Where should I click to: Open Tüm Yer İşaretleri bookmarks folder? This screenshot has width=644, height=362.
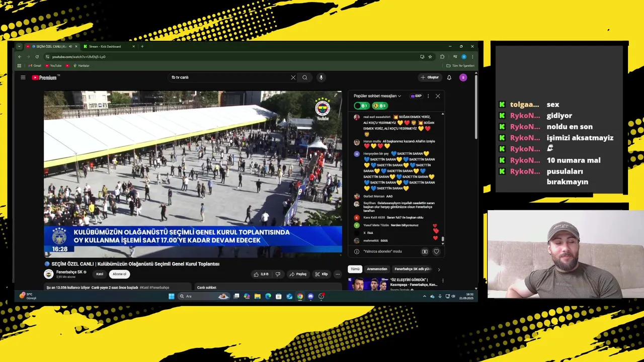pos(460,65)
